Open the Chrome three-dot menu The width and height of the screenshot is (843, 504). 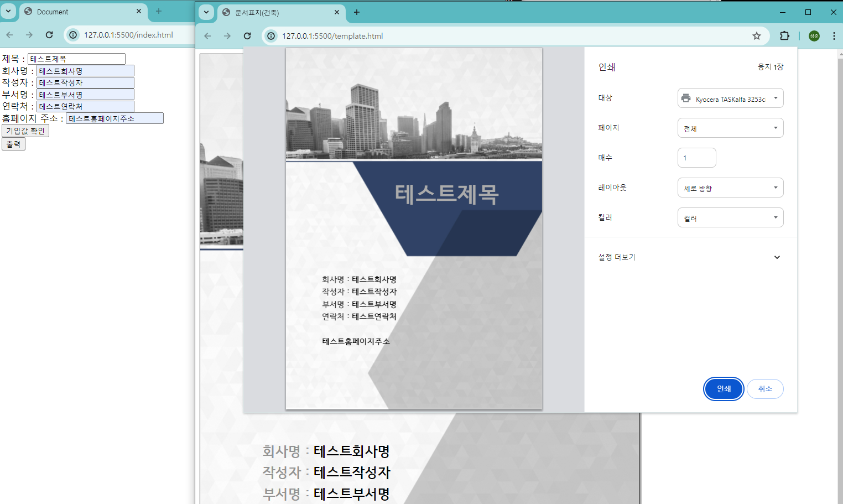coord(834,36)
